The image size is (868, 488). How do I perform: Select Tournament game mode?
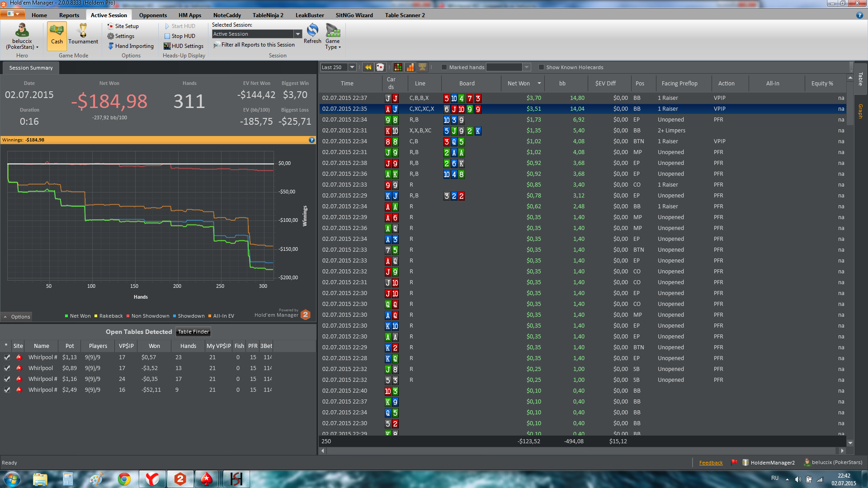pos(83,35)
